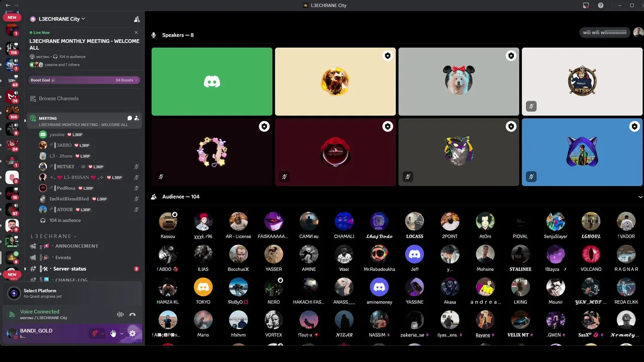Click muted mic icon on red-hat speaker tile
Viewport: 644px width, 362px height.
coord(284,176)
